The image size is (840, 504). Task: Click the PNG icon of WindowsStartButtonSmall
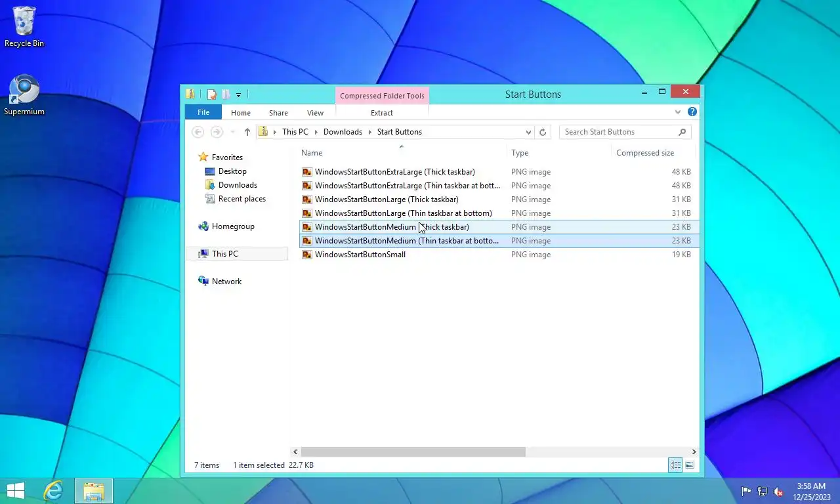[306, 255]
